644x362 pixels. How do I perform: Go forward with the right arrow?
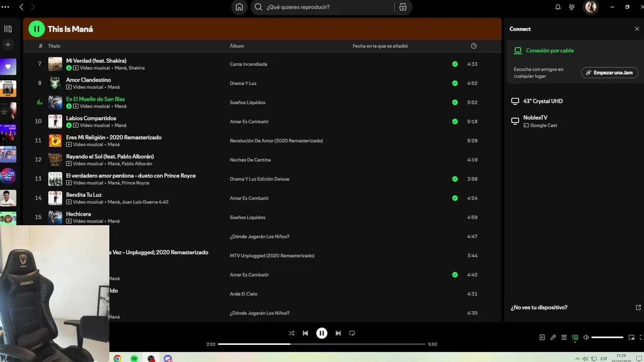(x=33, y=7)
